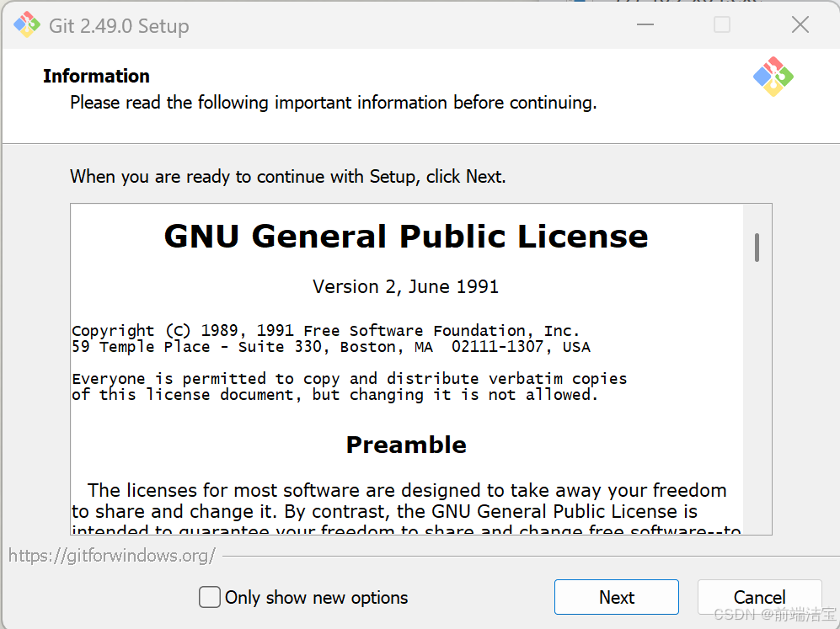This screenshot has height=629, width=840.
Task: Click the https://gitforwindows.org/ hyperlink
Action: pyautogui.click(x=112, y=555)
